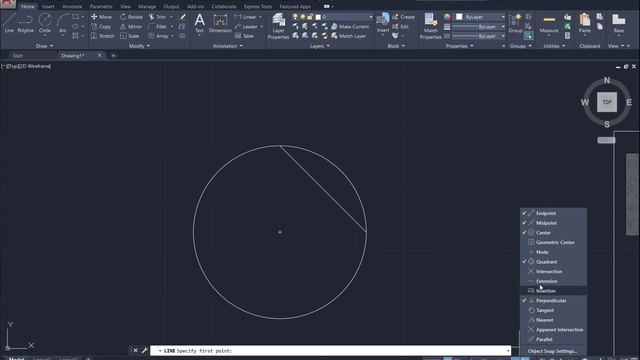Screen dimensions: 640x360
Task: Click the Paste clipboard tool
Action: click(x=584, y=23)
